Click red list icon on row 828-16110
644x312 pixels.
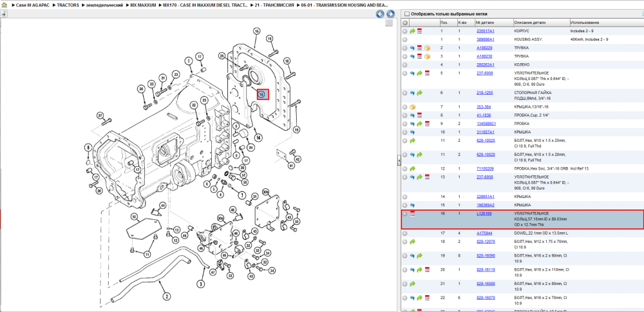(x=427, y=269)
